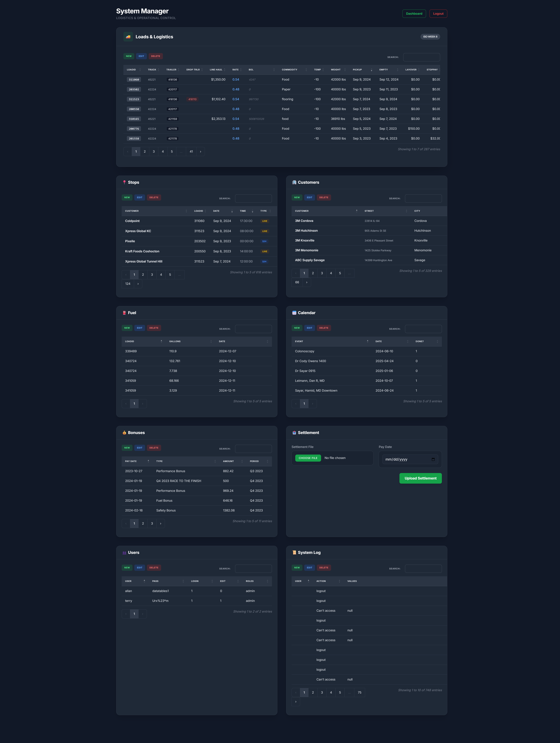Click the truck icon in Loads & Logistics header
Viewport: 560px width, 743px height.
(x=128, y=37)
